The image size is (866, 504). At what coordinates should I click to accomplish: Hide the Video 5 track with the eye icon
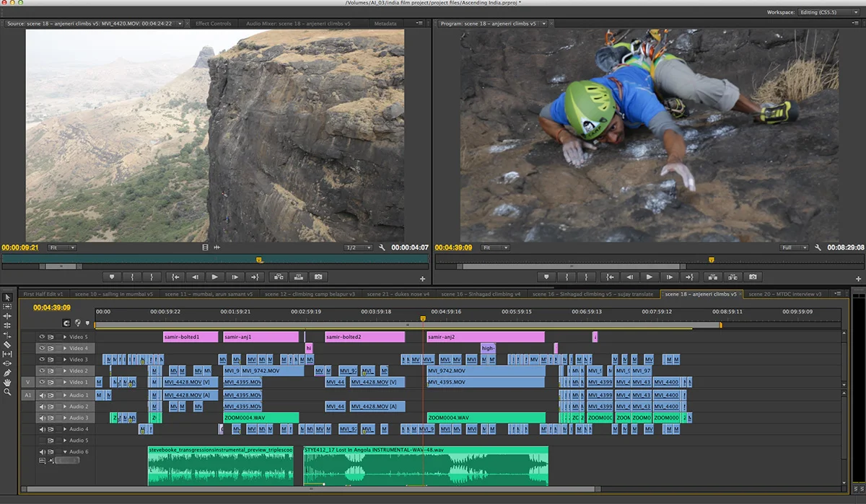pos(42,337)
